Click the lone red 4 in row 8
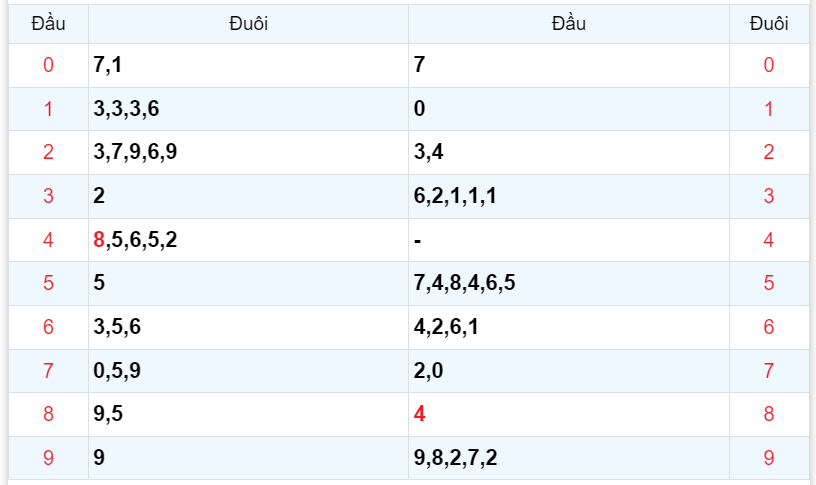816x485 pixels. pos(419,414)
